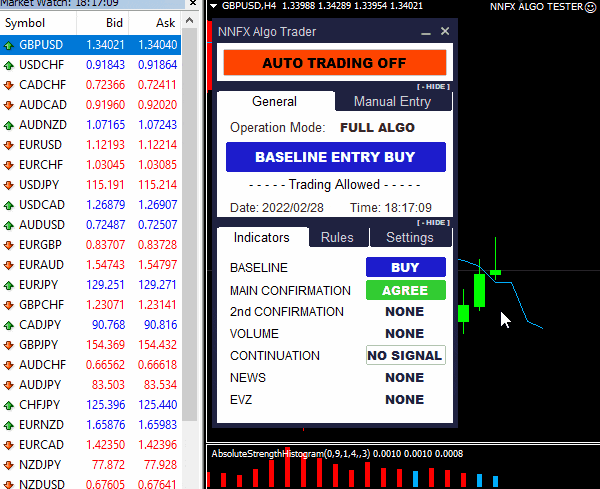The width and height of the screenshot is (600, 489).
Task: Click the AbsoluteStrengthHistogram indicator label
Action: (x=337, y=454)
